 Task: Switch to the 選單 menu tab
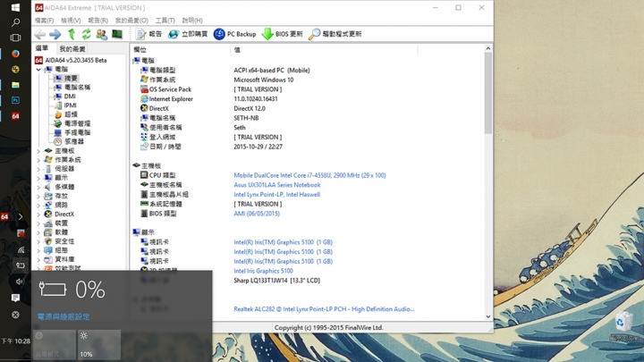click(x=42, y=48)
